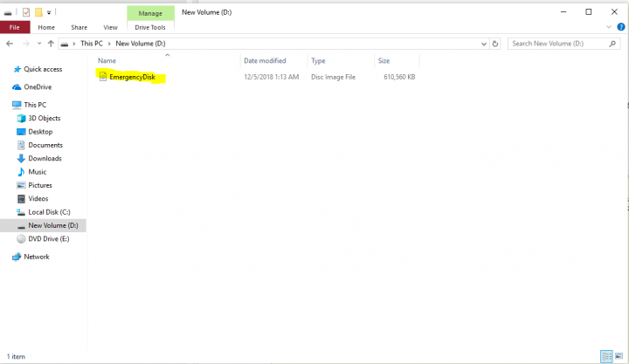The width and height of the screenshot is (629, 364).
Task: Sort files by Name column
Action: 107,60
